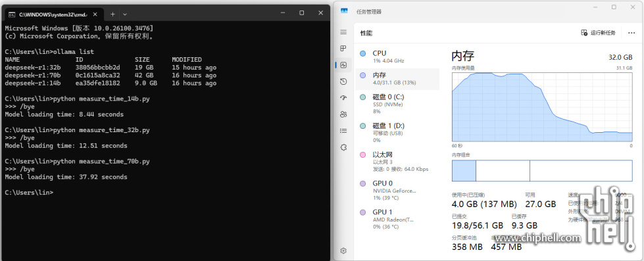This screenshot has height=261, width=644.
Task: Click 'ollama list' command line
Action: click(74, 52)
